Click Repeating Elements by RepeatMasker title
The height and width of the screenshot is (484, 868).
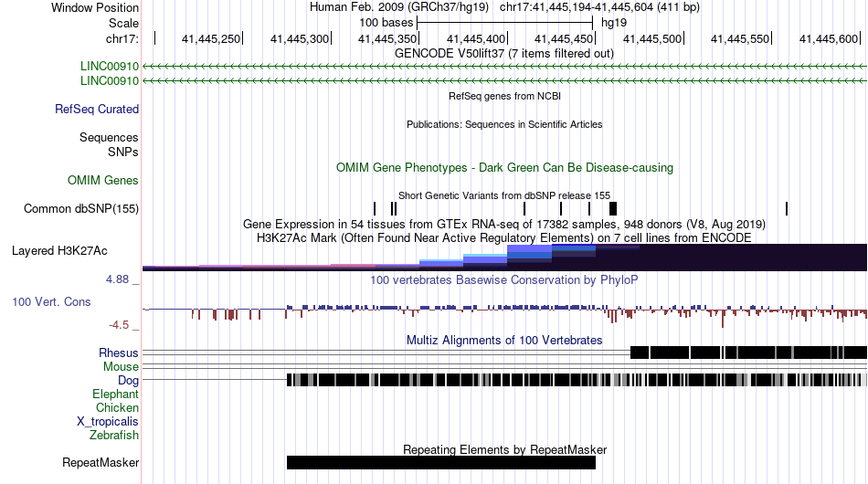pyautogui.click(x=505, y=449)
